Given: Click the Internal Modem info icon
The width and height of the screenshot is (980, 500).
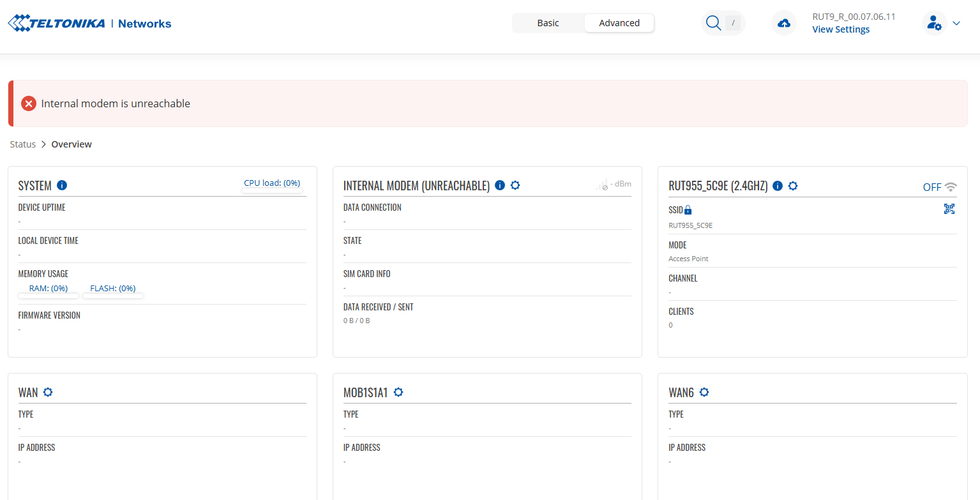Looking at the screenshot, I should [x=500, y=185].
